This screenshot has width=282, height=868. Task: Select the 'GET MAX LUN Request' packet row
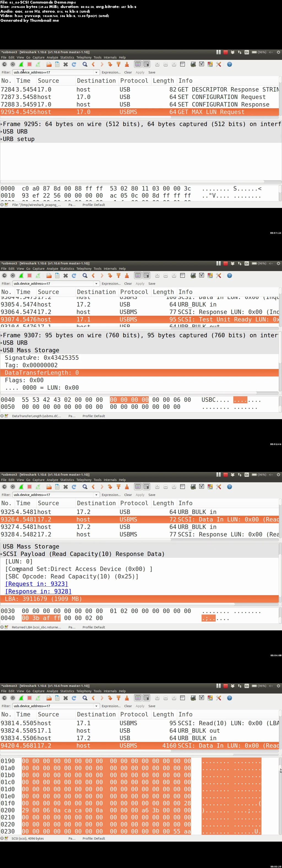point(139,112)
